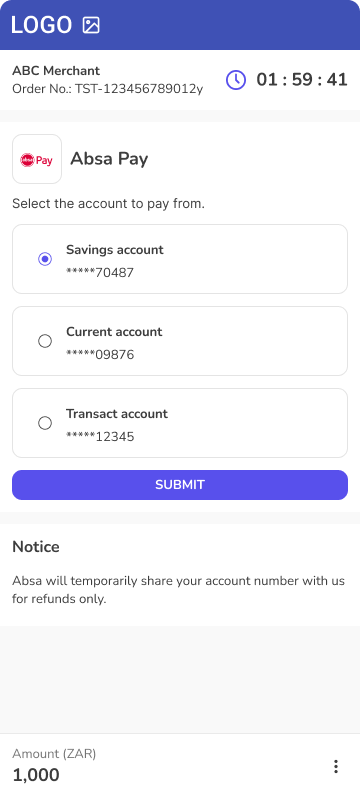Click the SUBMIT button
This screenshot has height=800, width=360.
(180, 485)
